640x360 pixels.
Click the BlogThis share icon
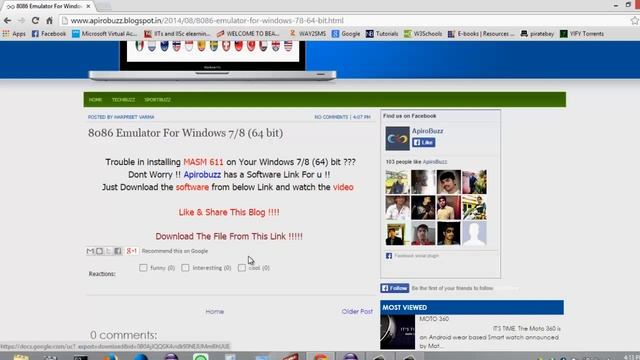pos(99,251)
